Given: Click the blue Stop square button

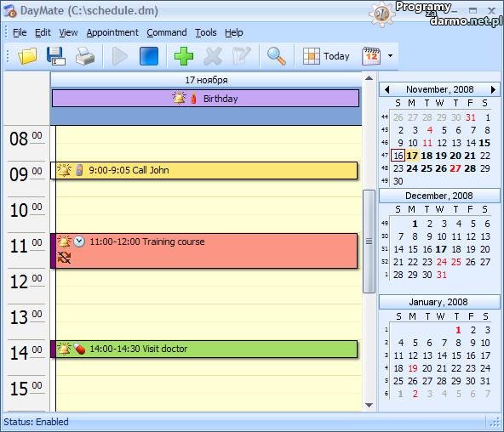Looking at the screenshot, I should [149, 56].
